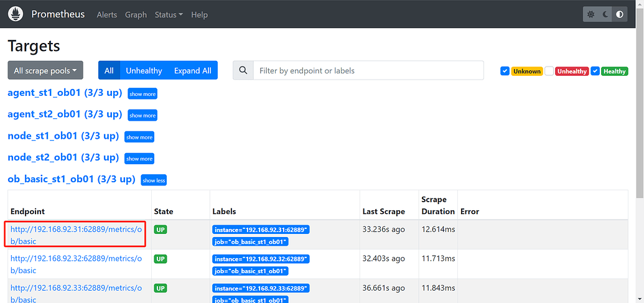Screen dimensions: 644x303
Task: Toggle the Healthy targets checkbox
Action: 595,71
